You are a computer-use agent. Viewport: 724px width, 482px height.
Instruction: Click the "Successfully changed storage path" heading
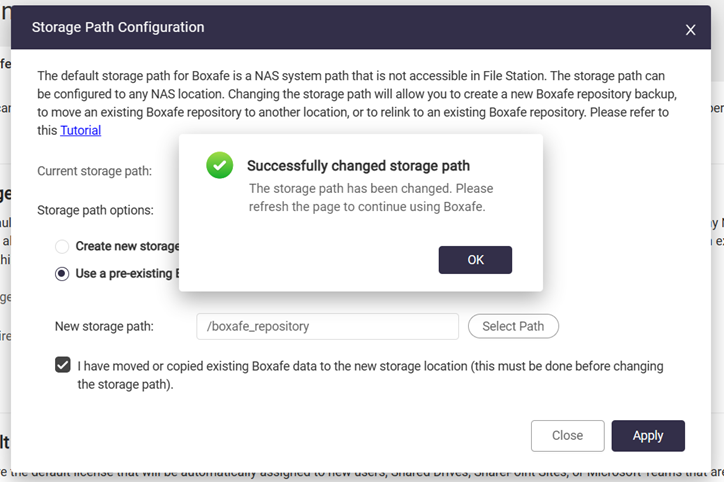point(358,166)
